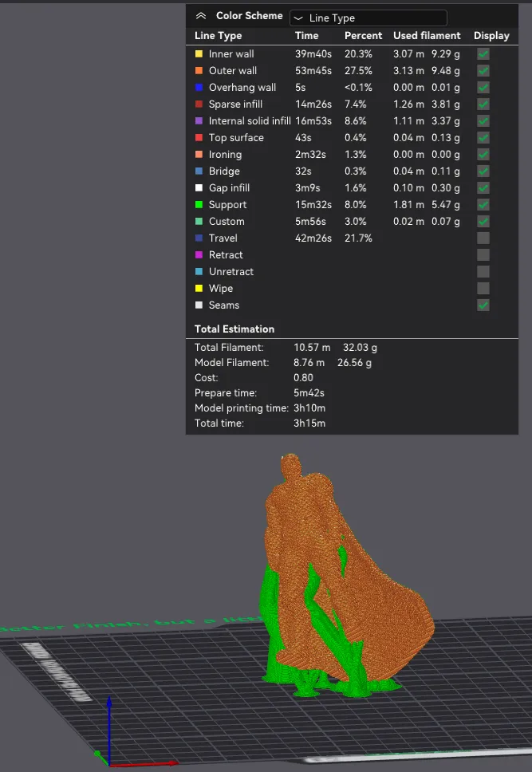This screenshot has width=532, height=772.
Task: Collapse the Color Scheme panel chevron
Action: pyautogui.click(x=200, y=16)
